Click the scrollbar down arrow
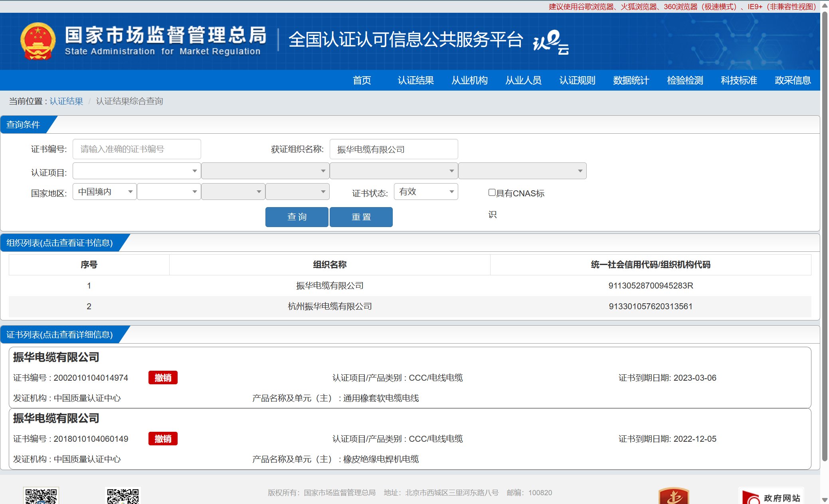 point(825,500)
